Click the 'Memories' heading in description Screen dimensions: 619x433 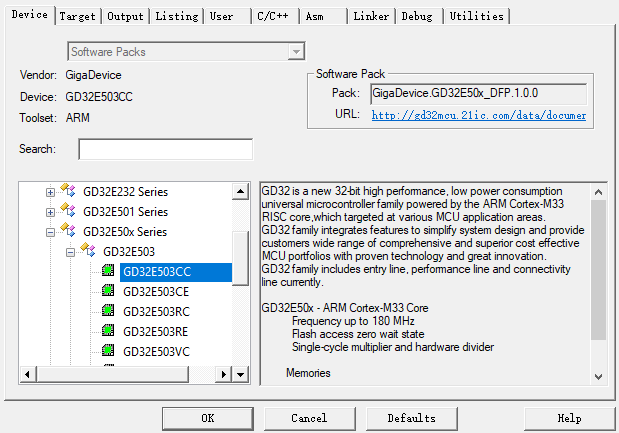[x=308, y=373]
